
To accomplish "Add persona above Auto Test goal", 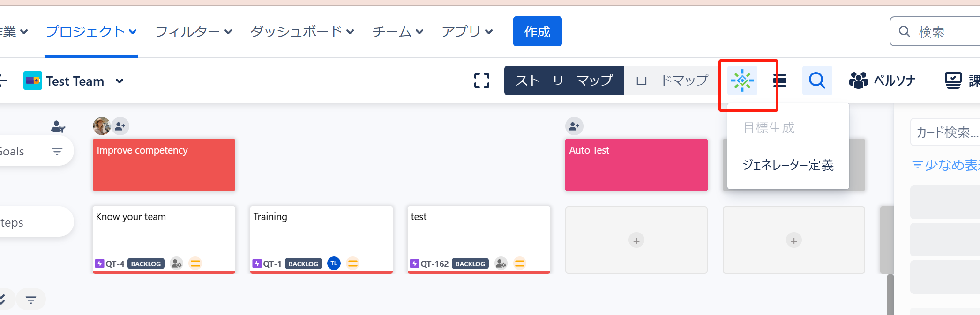I will pos(574,126).
